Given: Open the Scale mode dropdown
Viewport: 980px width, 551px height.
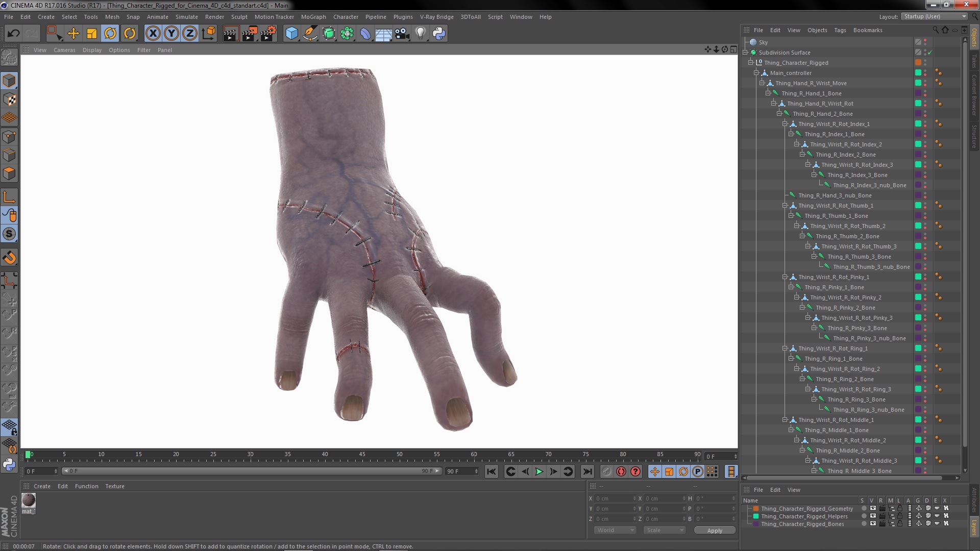Looking at the screenshot, I should (664, 530).
